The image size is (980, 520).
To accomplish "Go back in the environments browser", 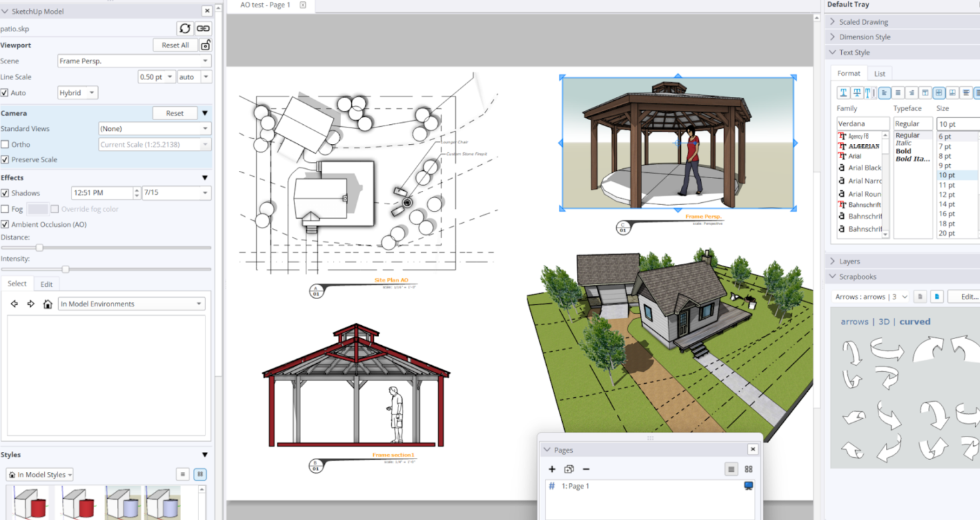I will 15,304.
